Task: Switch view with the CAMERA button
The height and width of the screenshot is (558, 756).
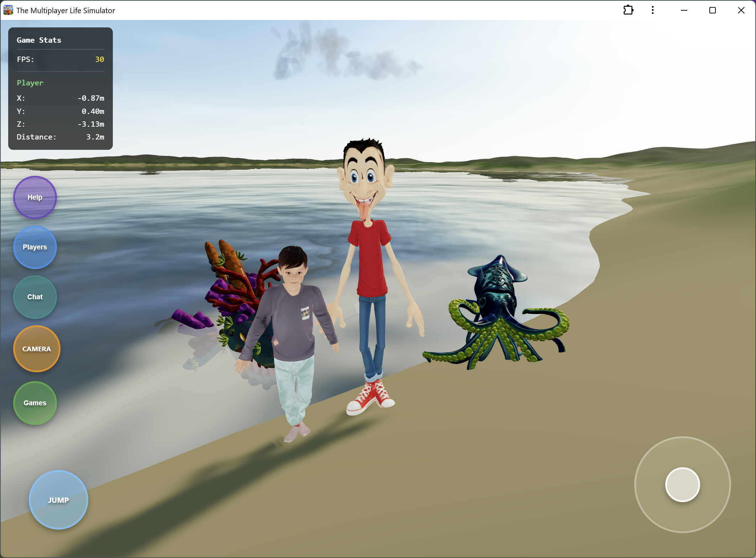Action: (37, 349)
